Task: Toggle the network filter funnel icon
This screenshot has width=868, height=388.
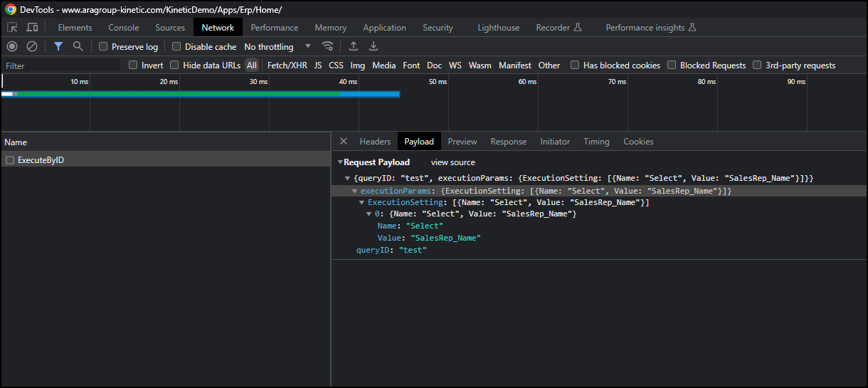Action: pos(58,46)
